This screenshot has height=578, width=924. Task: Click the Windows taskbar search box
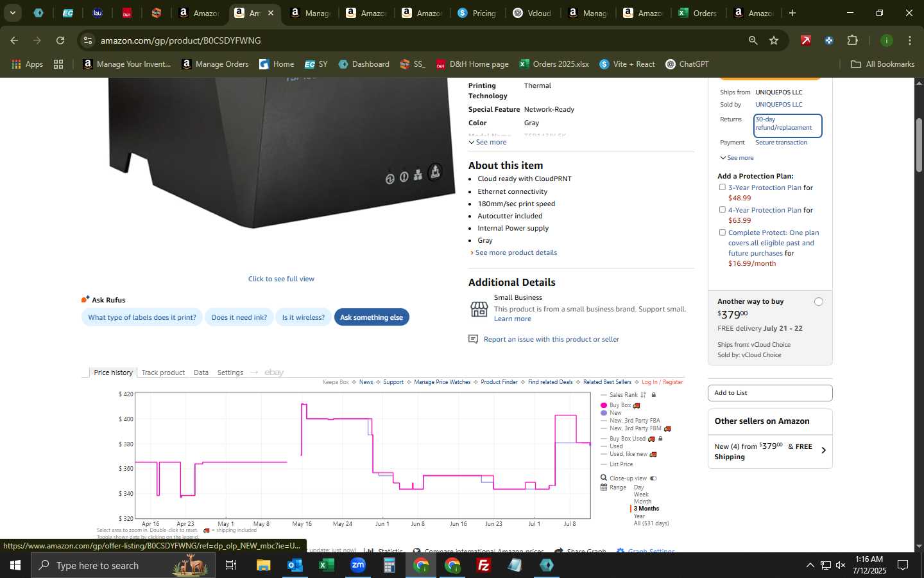point(123,565)
